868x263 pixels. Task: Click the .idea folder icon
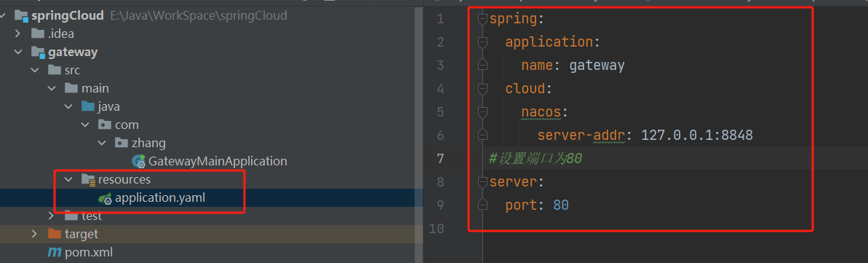click(38, 34)
